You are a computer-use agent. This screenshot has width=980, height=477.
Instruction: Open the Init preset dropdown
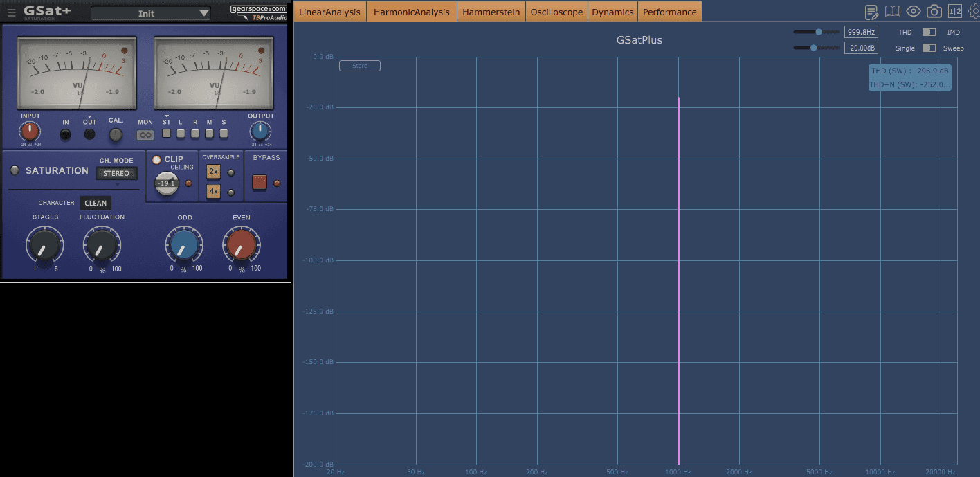click(x=151, y=13)
